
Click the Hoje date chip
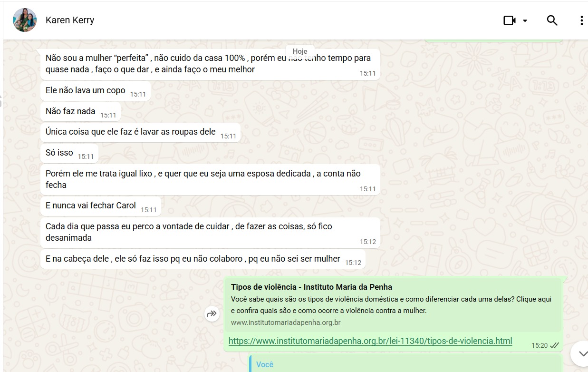tap(300, 51)
